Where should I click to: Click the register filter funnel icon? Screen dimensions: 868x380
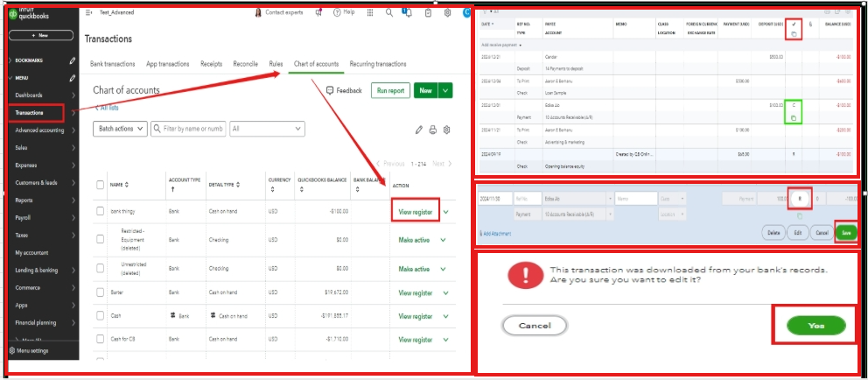point(486,11)
